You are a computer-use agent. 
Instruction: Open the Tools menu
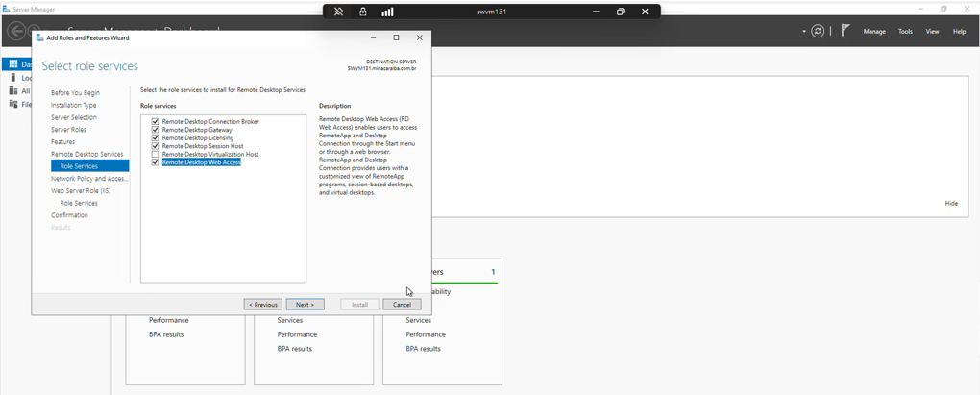pyautogui.click(x=906, y=32)
